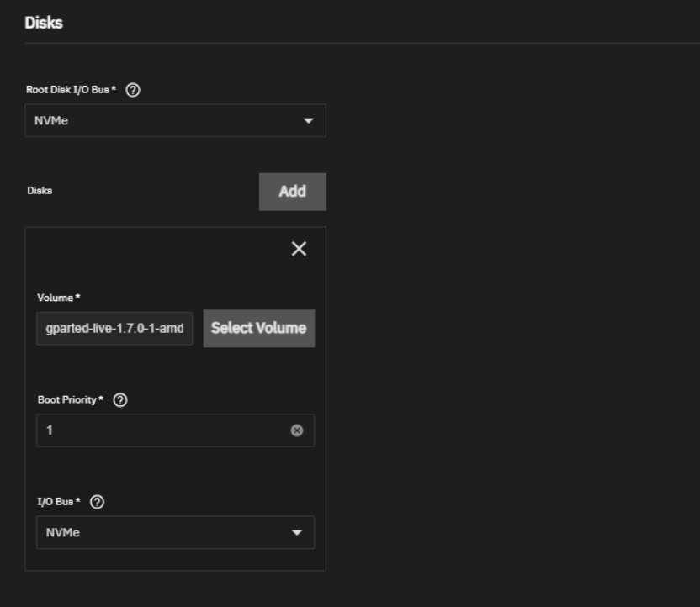
Task: View help for the disk I/O Bus field
Action: pos(97,502)
